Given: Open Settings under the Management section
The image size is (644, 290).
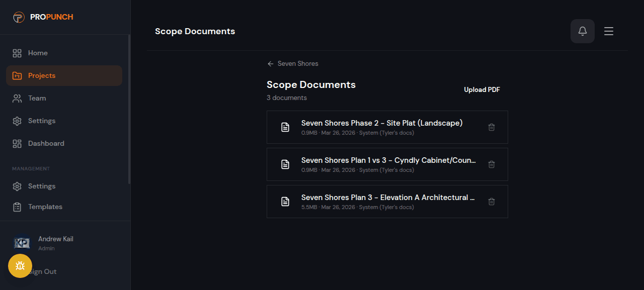Looking at the screenshot, I should tap(64, 186).
